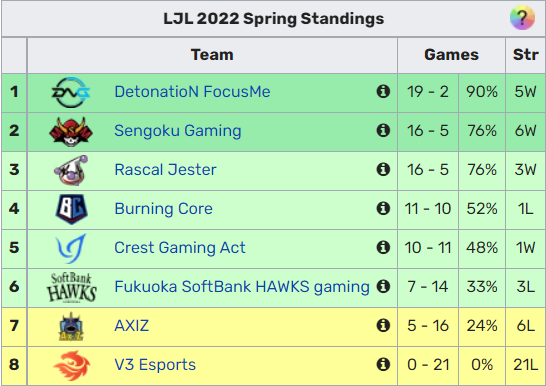The height and width of the screenshot is (386, 546).
Task: Click the V3 Esports phoenix logo
Action: click(71, 365)
